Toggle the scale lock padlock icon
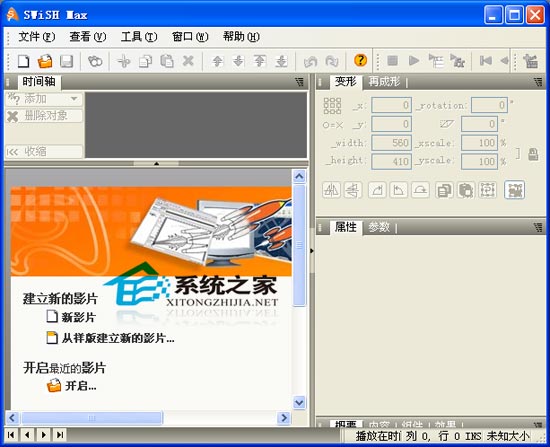The image size is (550, 447). click(x=533, y=154)
